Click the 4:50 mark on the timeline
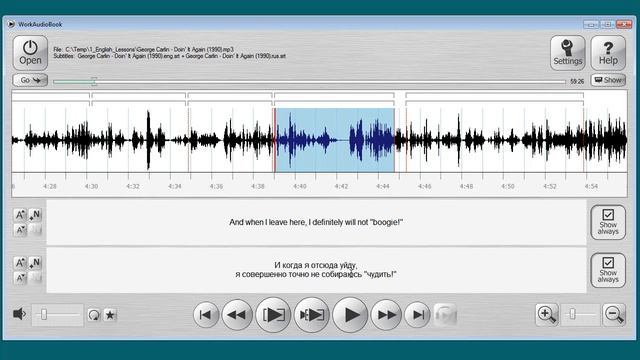Viewport: 640px width, 360px height. point(508,186)
